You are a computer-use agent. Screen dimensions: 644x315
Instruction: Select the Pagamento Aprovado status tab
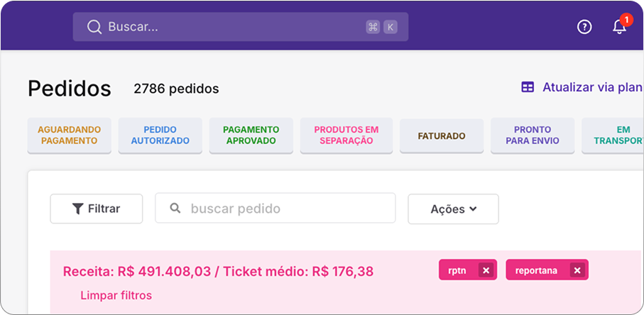click(x=251, y=136)
